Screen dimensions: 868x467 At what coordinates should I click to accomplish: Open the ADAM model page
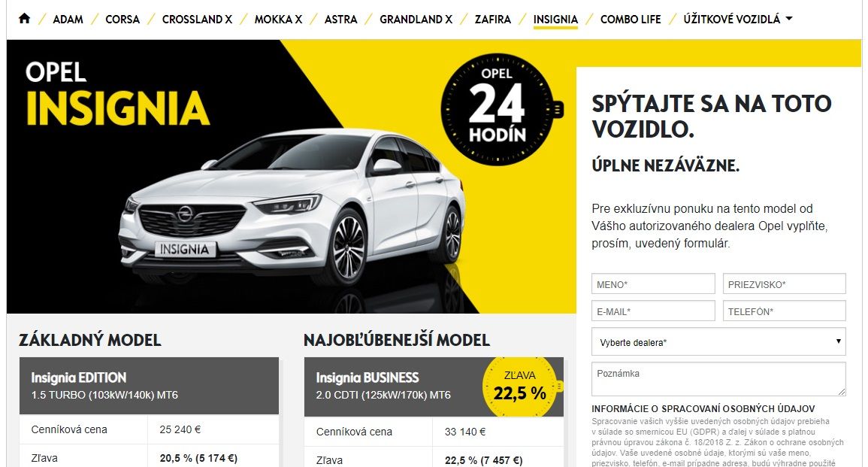(68, 19)
